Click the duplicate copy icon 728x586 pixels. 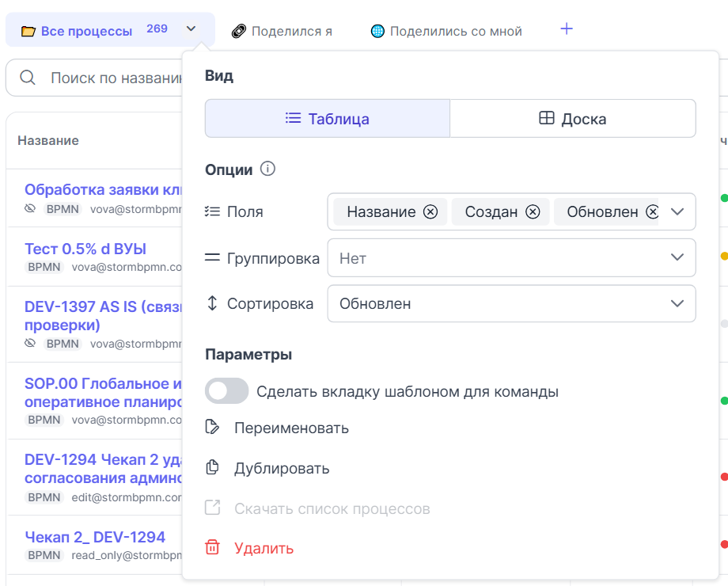[212, 467]
